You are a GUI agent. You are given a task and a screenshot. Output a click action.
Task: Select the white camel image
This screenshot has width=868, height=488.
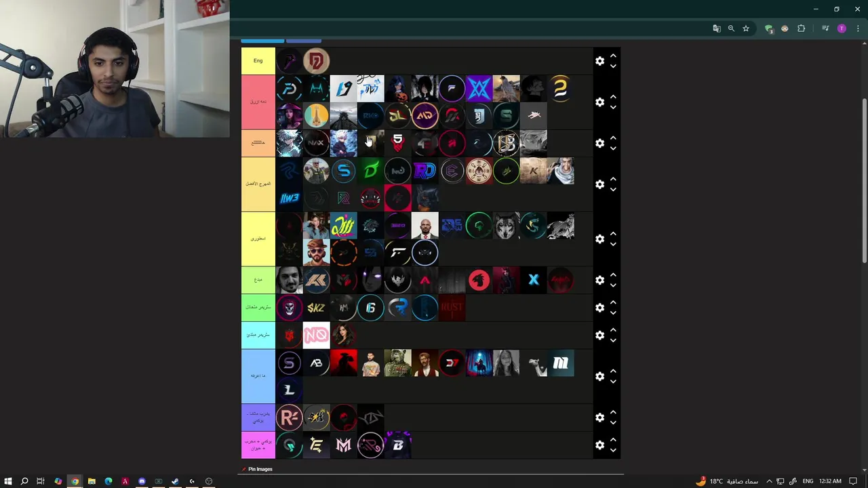pyautogui.click(x=533, y=363)
